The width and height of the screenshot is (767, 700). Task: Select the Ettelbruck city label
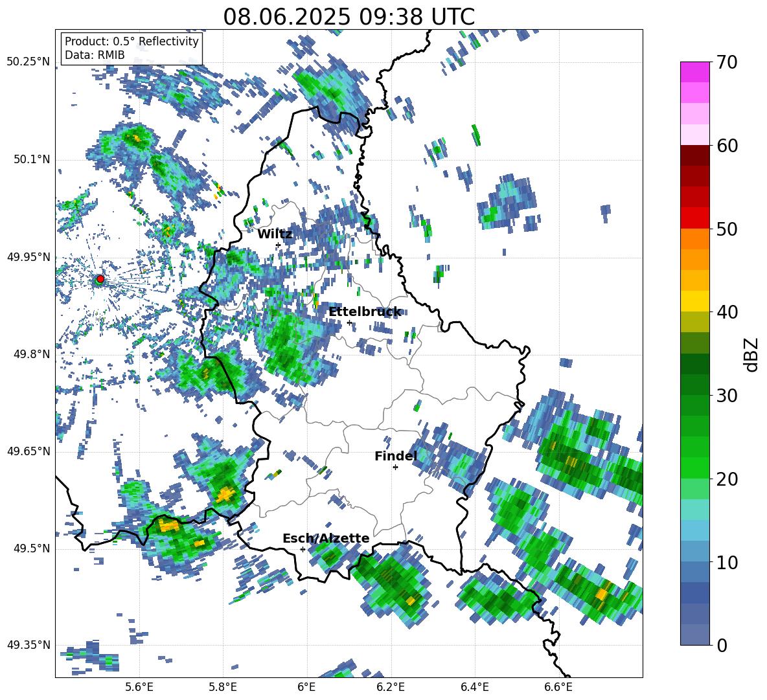(x=365, y=312)
